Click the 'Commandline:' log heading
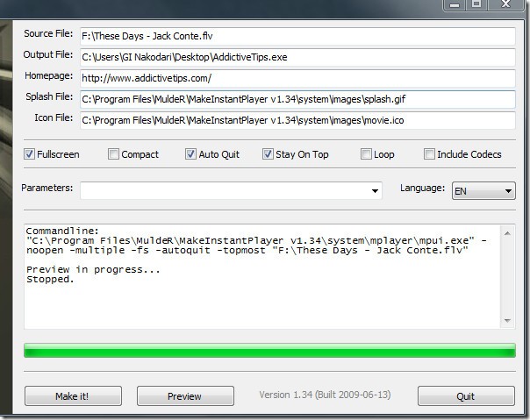This screenshot has height=420, width=530. tap(62, 231)
